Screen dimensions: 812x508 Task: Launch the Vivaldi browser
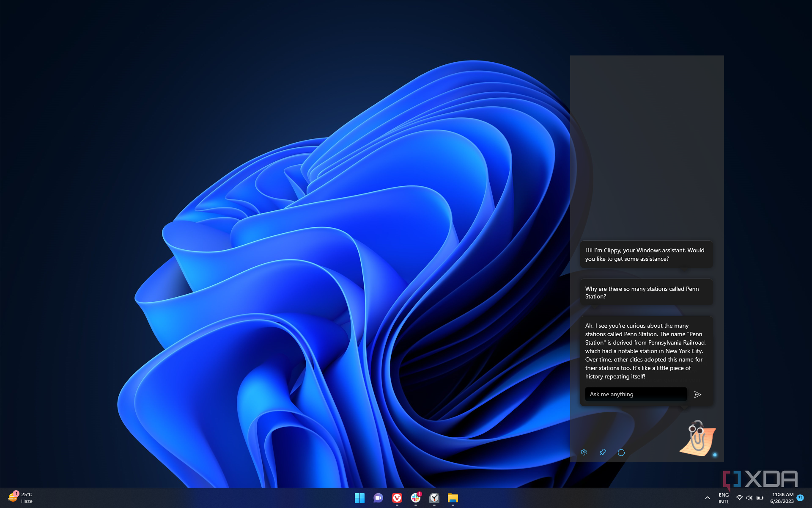tap(397, 498)
